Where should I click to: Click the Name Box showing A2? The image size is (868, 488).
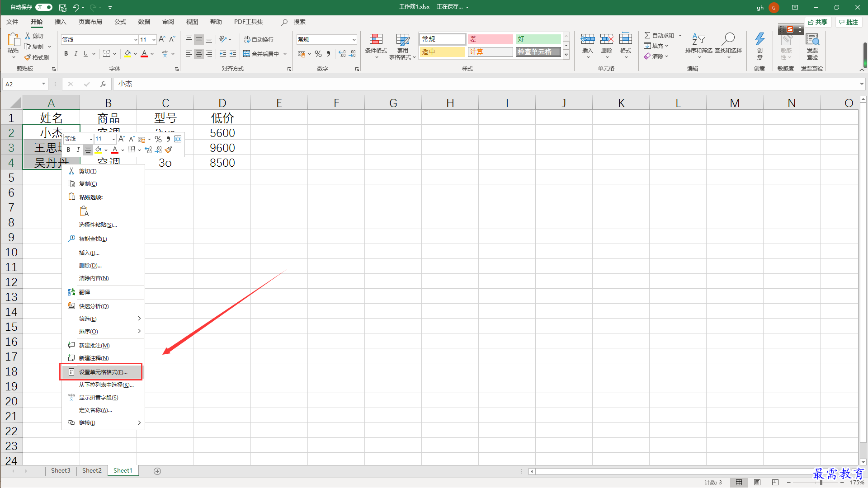point(25,84)
